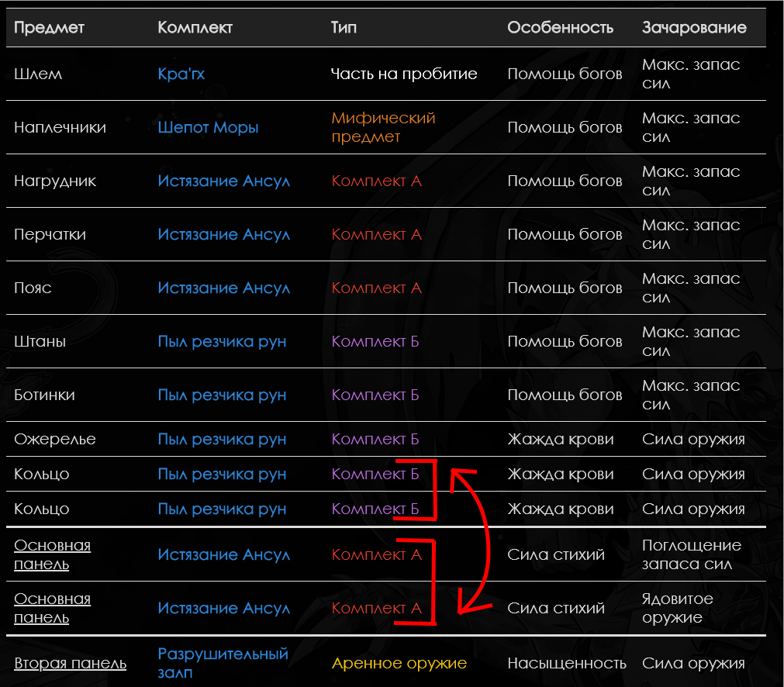Click Основная панель link in Поглощение запаса сил row
Screen dimensions: 784x687
click(52, 554)
